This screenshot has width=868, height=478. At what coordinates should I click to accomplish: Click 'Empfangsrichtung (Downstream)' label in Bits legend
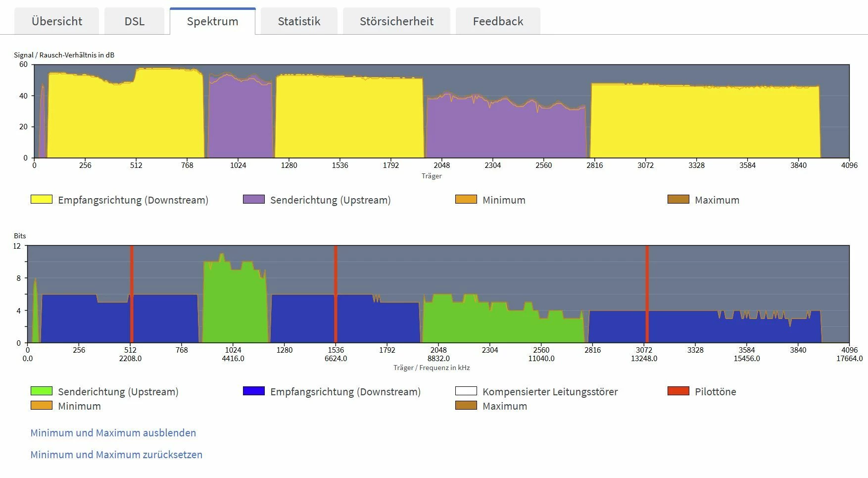pos(345,392)
